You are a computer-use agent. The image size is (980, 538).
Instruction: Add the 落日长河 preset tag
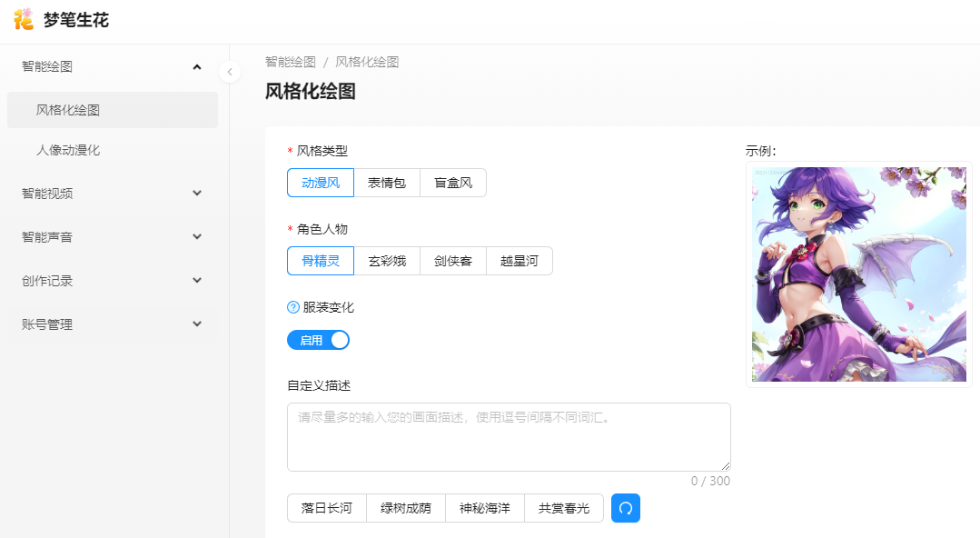click(327, 508)
